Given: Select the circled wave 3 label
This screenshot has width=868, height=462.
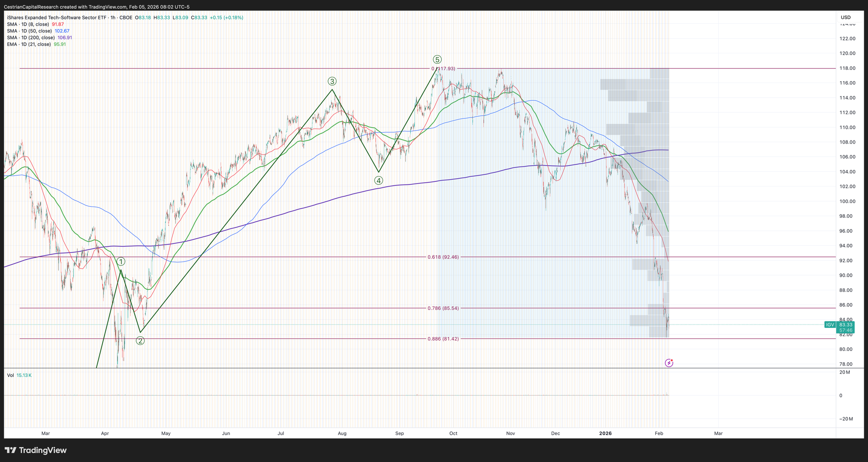Looking at the screenshot, I should pyautogui.click(x=332, y=81).
